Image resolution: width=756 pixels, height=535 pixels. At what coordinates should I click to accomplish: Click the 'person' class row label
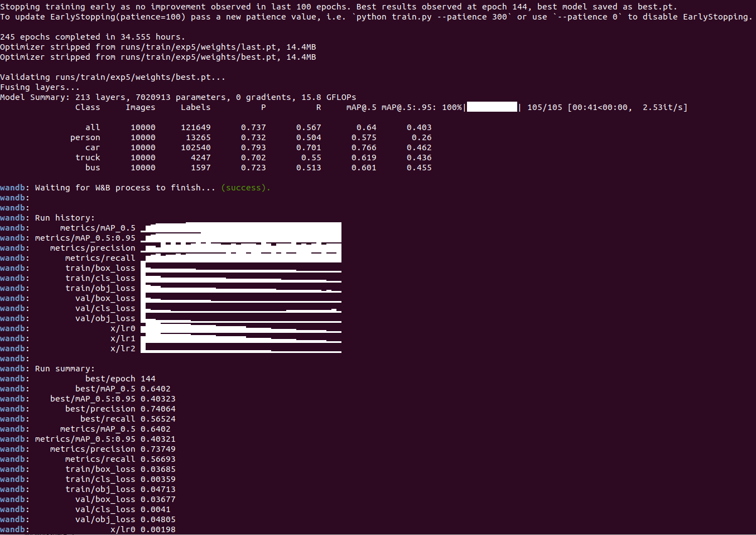pos(85,137)
